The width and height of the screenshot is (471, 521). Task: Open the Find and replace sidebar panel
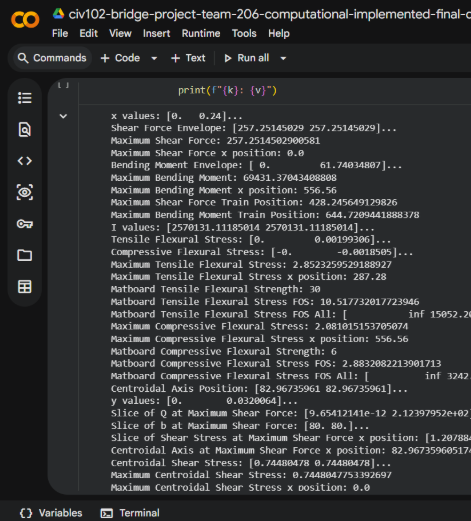(x=25, y=129)
